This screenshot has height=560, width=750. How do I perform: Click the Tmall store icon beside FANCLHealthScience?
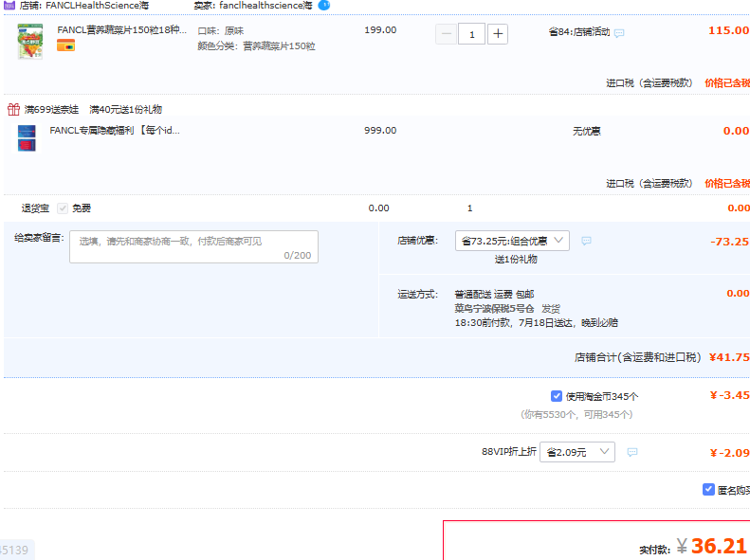[x=9, y=6]
